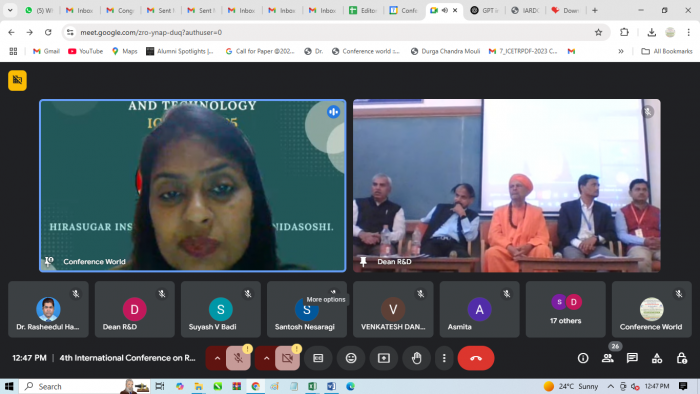This screenshot has width=700, height=394.
Task: Expand audio settings chevron beside microphone
Action: tap(217, 358)
